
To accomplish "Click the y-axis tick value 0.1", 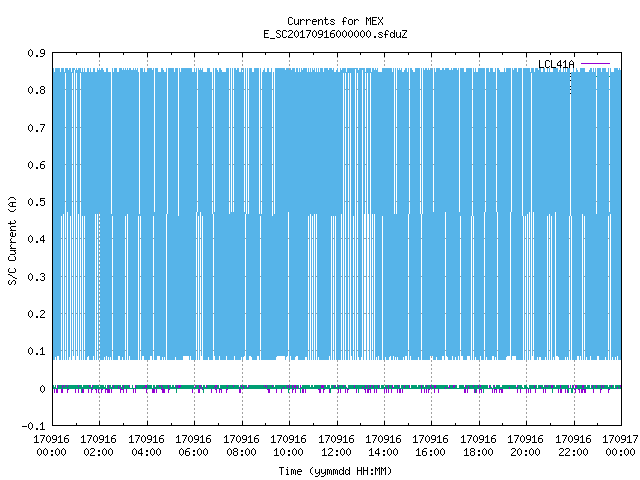I will click(x=36, y=351).
